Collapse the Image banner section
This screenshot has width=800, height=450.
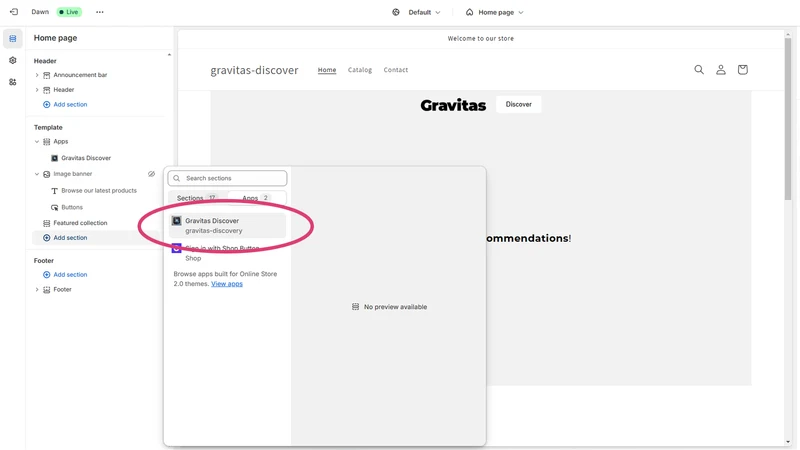(37, 174)
